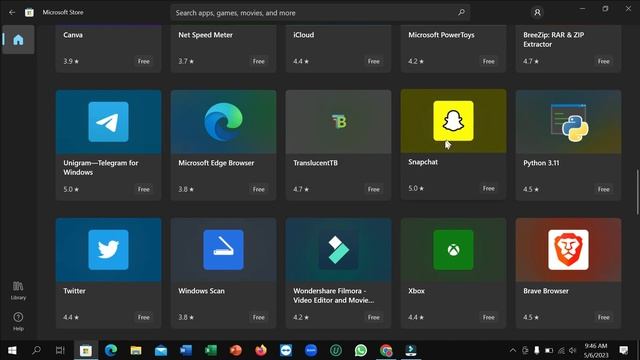Open the Microsoft PowerToys title
Image resolution: width=640 pixels, height=360 pixels.
click(x=441, y=35)
